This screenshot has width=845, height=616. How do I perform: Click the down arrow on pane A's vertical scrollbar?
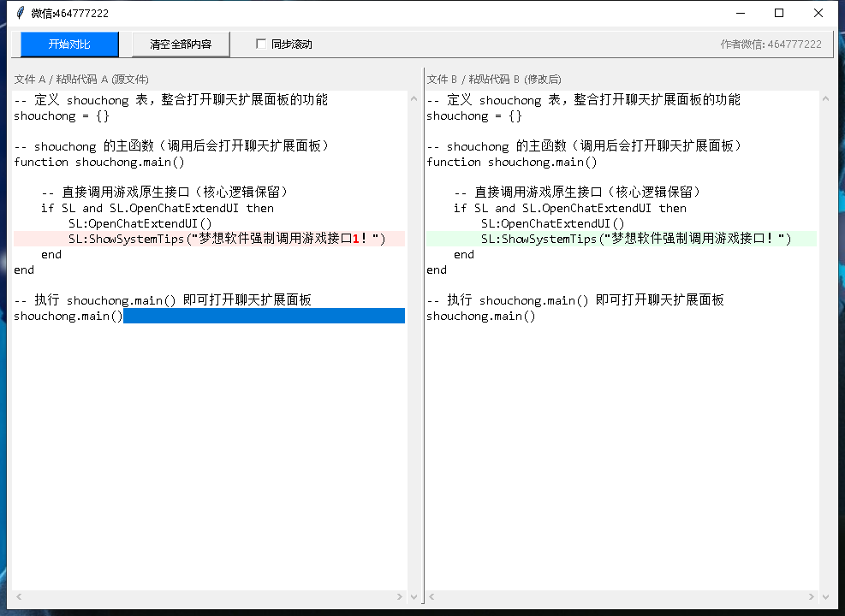click(x=414, y=597)
